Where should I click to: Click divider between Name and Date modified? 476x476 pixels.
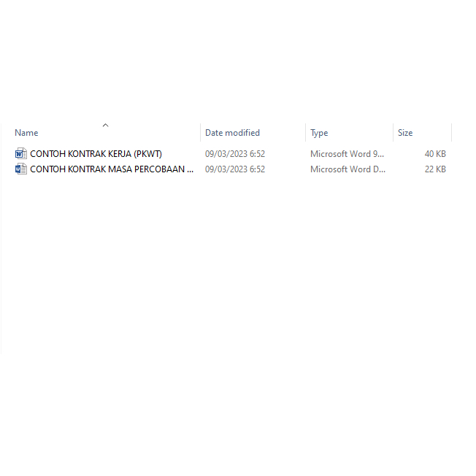pos(200,132)
